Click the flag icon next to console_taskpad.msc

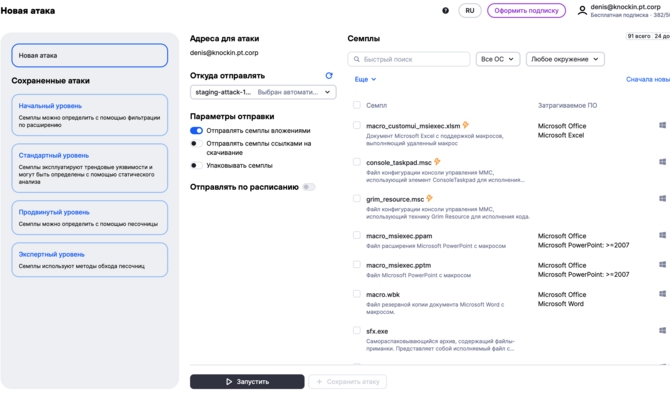[x=437, y=162]
